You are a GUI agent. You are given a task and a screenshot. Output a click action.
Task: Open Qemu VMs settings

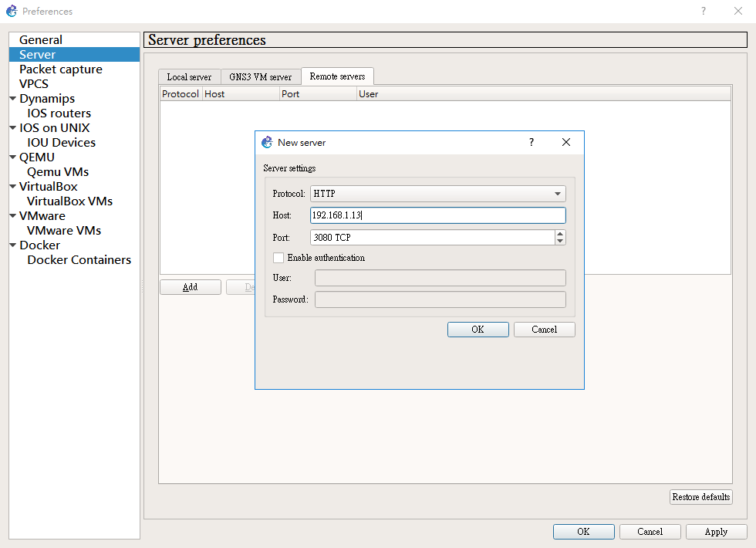58,172
